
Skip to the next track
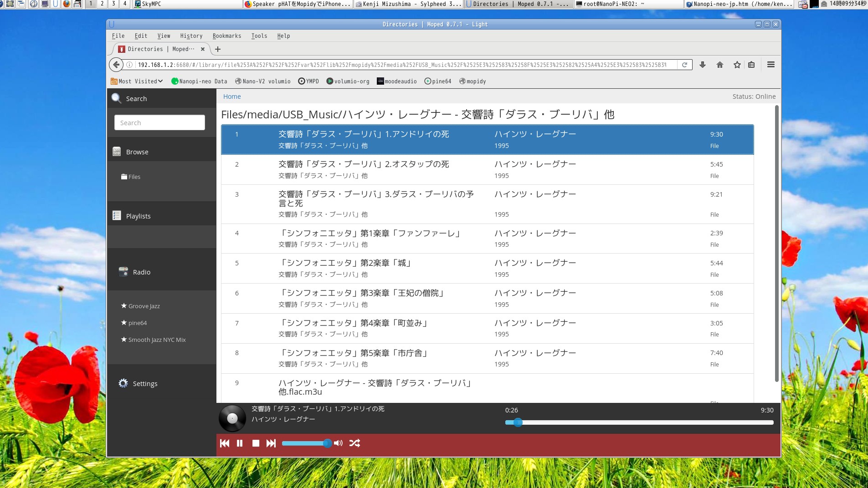[x=271, y=443]
